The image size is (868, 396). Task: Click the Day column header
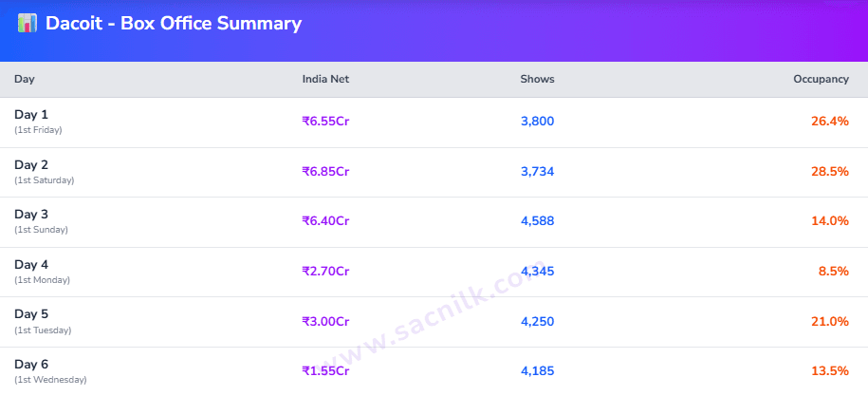(25, 79)
